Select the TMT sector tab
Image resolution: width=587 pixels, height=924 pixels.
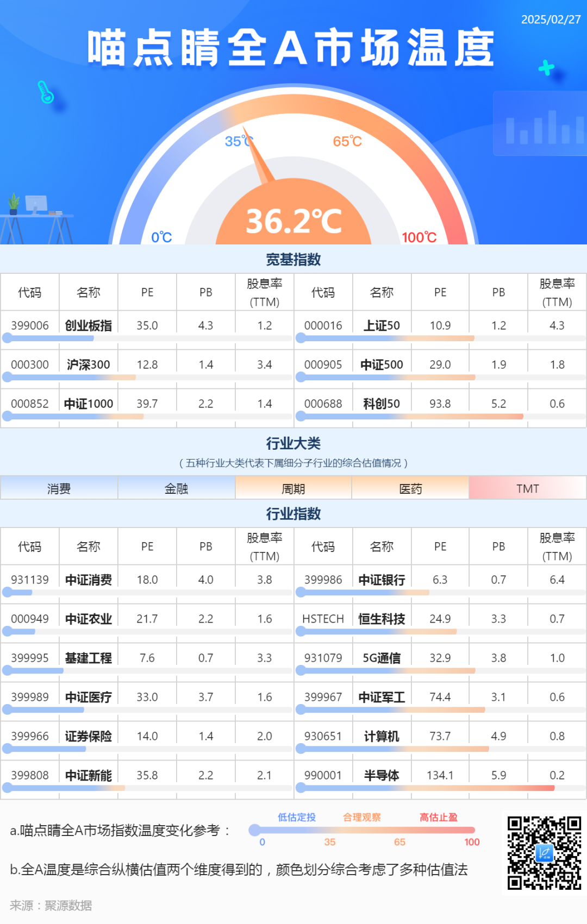[x=528, y=488]
